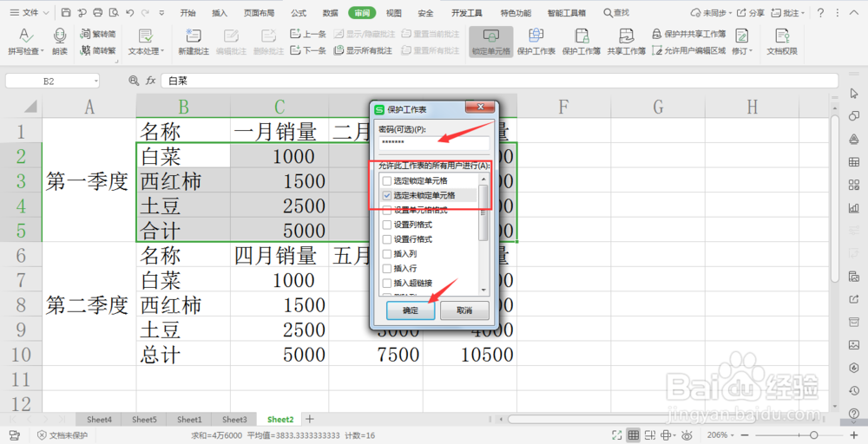
Task: Go to next comment 下一条
Action: click(308, 50)
